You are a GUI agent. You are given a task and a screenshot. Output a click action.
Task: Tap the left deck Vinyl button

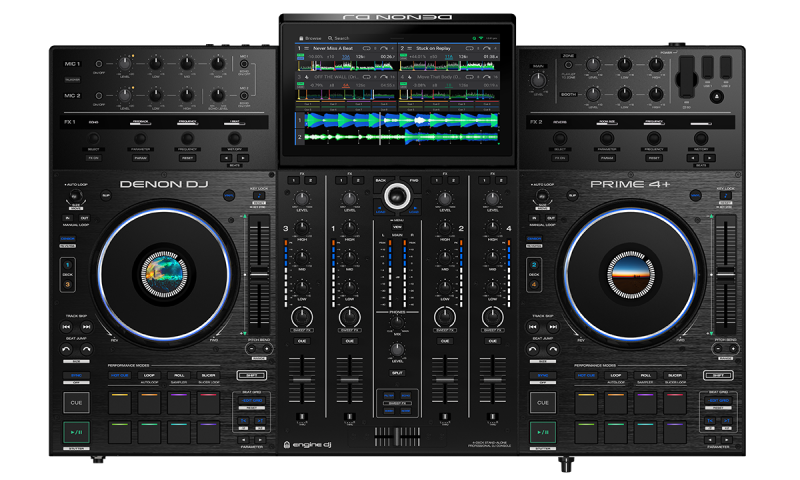[229, 195]
